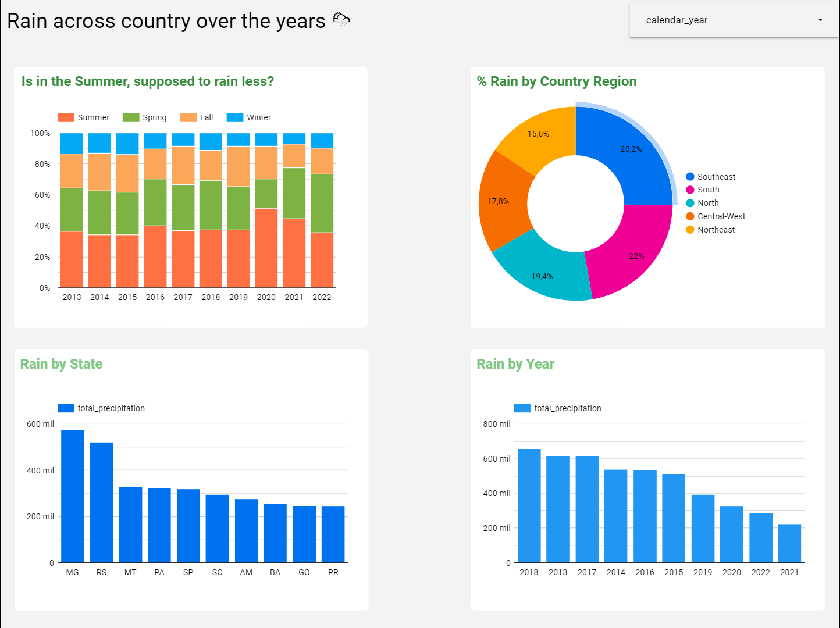Click the MG bar in Rain by State
This screenshot has width=840, height=628.
(73, 496)
